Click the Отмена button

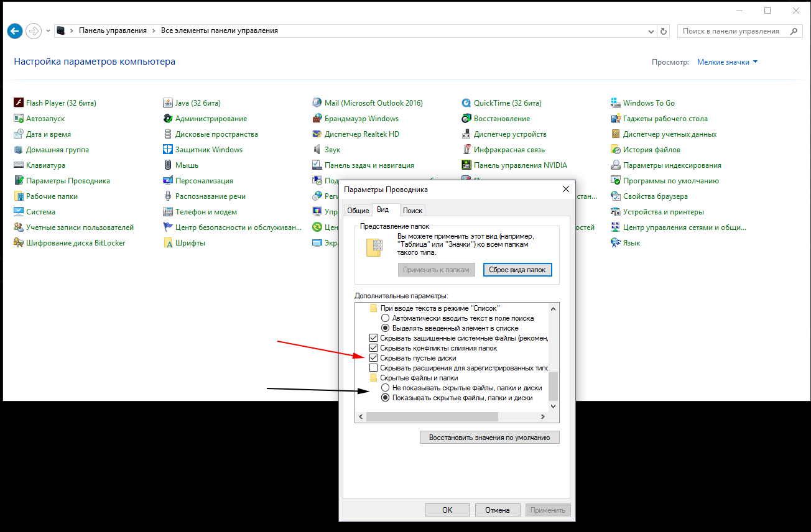click(x=498, y=510)
